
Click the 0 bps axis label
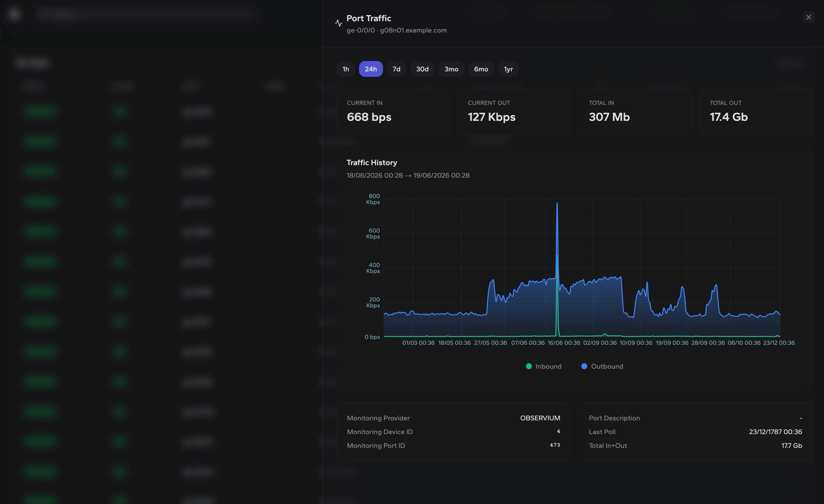point(372,337)
